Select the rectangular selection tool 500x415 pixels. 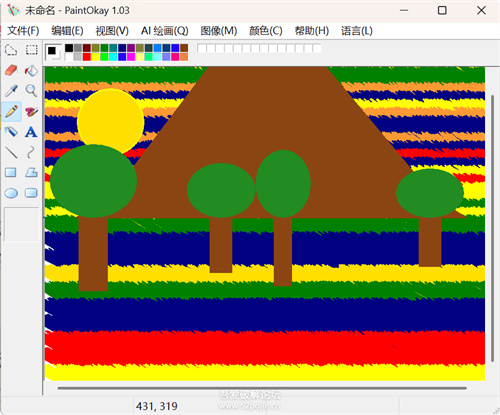click(x=32, y=50)
